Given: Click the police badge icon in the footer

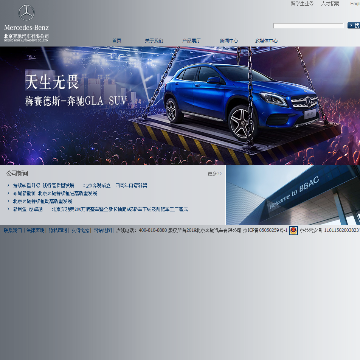Looking at the screenshot, I should [293, 230].
